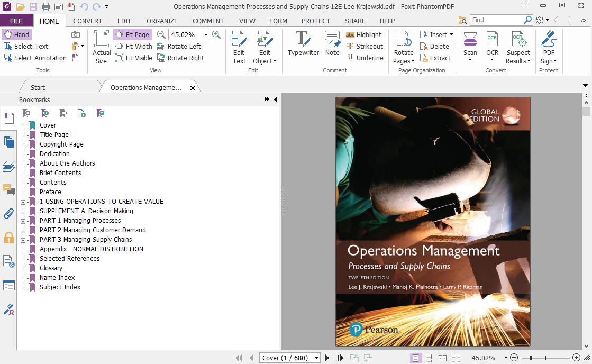
Task: Enable single page view mode
Action: click(x=415, y=358)
